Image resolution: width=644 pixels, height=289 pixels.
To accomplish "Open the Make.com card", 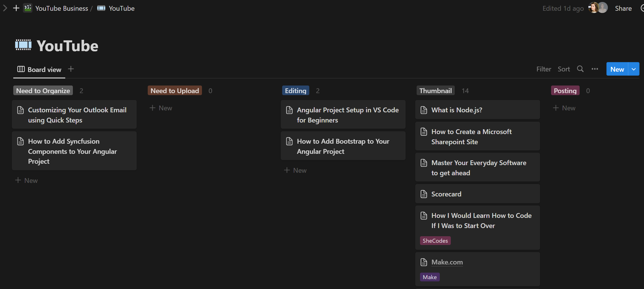I will pos(478,269).
